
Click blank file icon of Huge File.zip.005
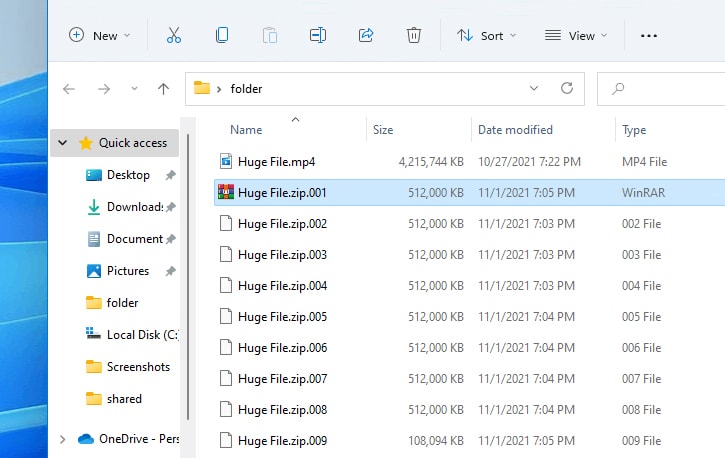coord(226,316)
